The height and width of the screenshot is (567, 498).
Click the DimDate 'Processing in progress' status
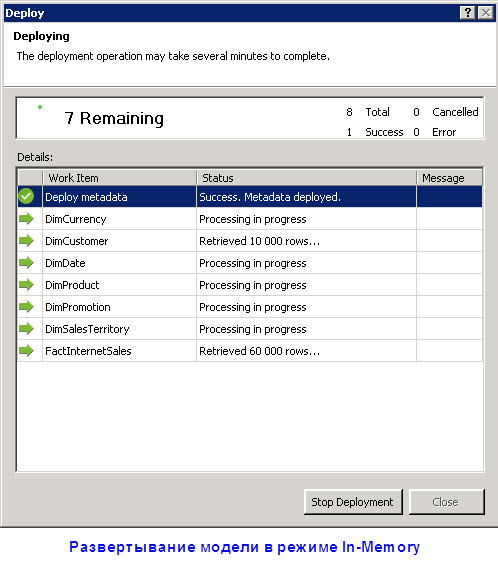point(306,263)
